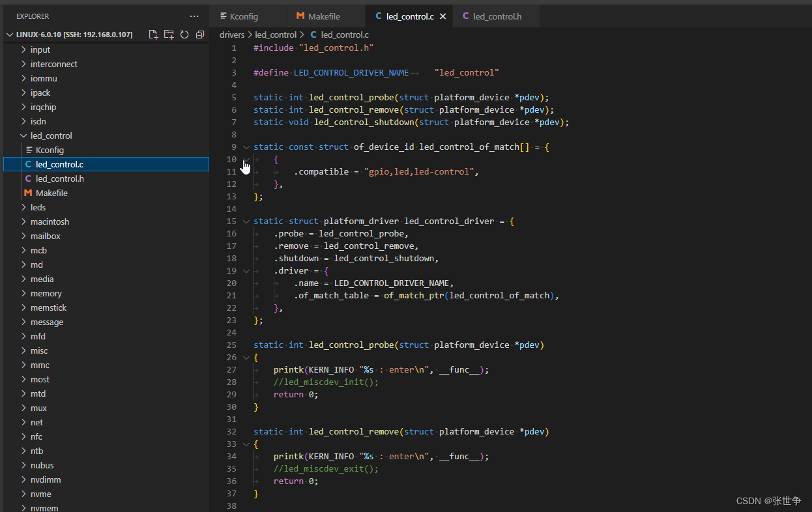The height and width of the screenshot is (512, 812).
Task: Fold the .driver block at line 19
Action: tap(246, 271)
